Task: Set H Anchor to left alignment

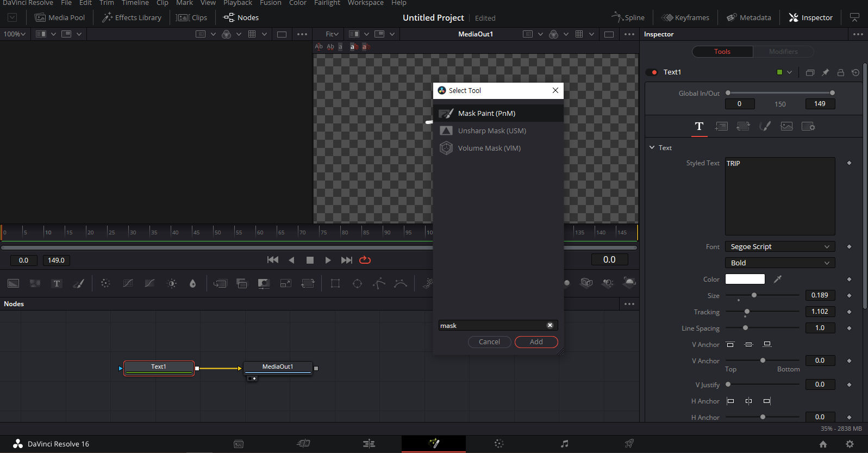Action: (x=730, y=401)
